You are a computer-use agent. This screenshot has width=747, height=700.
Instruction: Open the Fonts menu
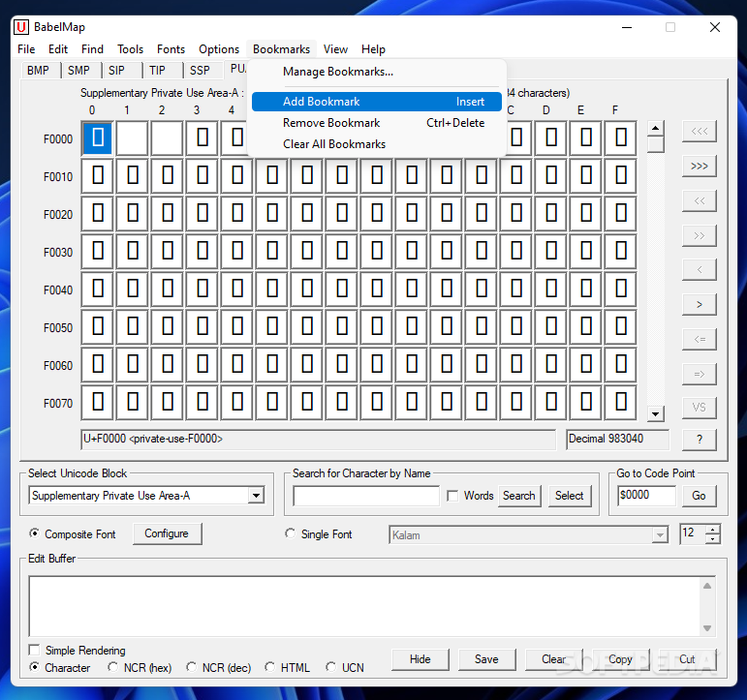[171, 49]
